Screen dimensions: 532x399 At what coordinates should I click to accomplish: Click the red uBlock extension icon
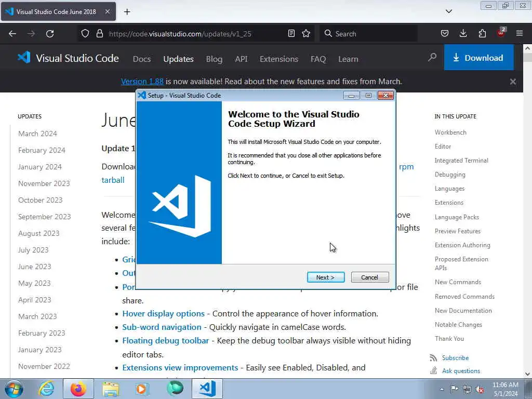[501, 33]
